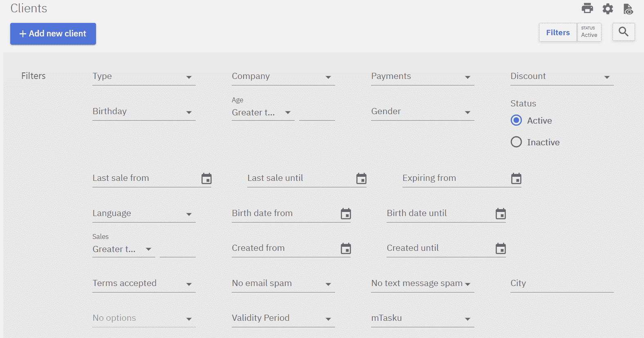The height and width of the screenshot is (338, 644).
Task: Click the City input field
Action: tap(562, 284)
